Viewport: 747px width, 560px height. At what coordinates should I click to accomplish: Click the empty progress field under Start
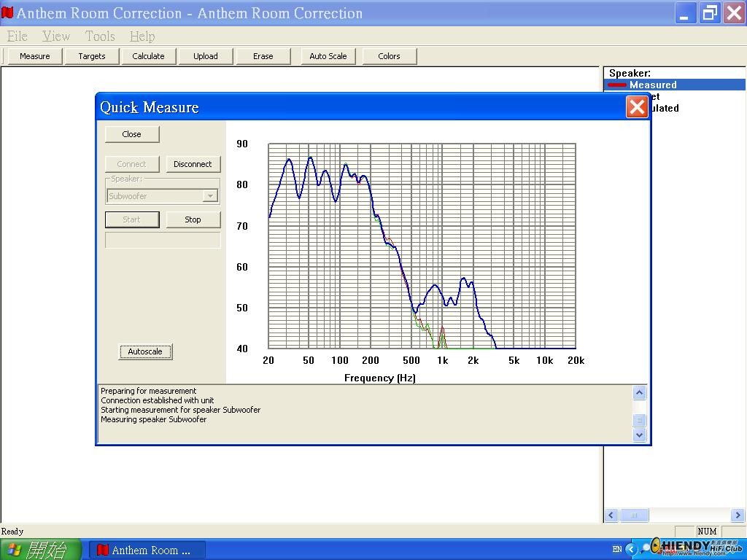click(x=163, y=240)
